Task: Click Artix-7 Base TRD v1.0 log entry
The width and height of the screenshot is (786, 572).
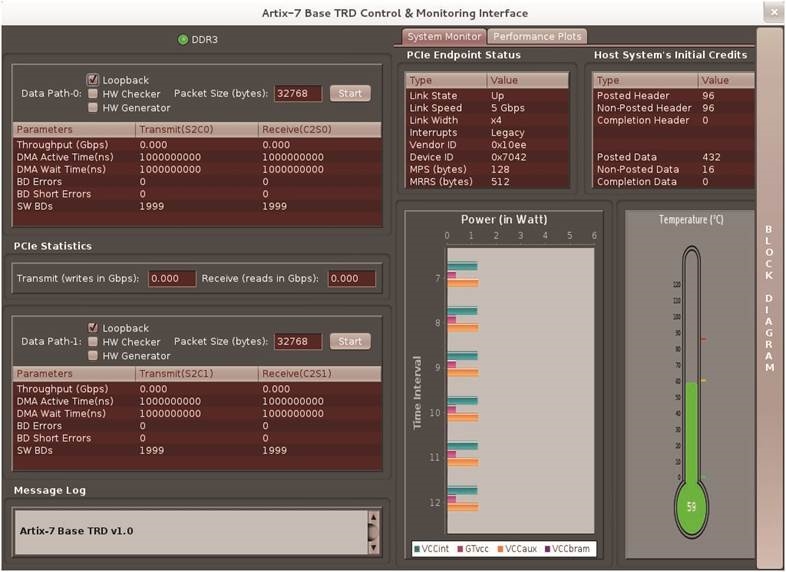Action: tap(76, 531)
